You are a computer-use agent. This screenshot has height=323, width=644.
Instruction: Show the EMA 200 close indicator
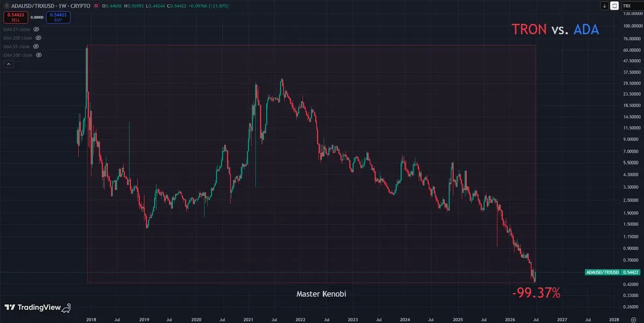pos(38,55)
